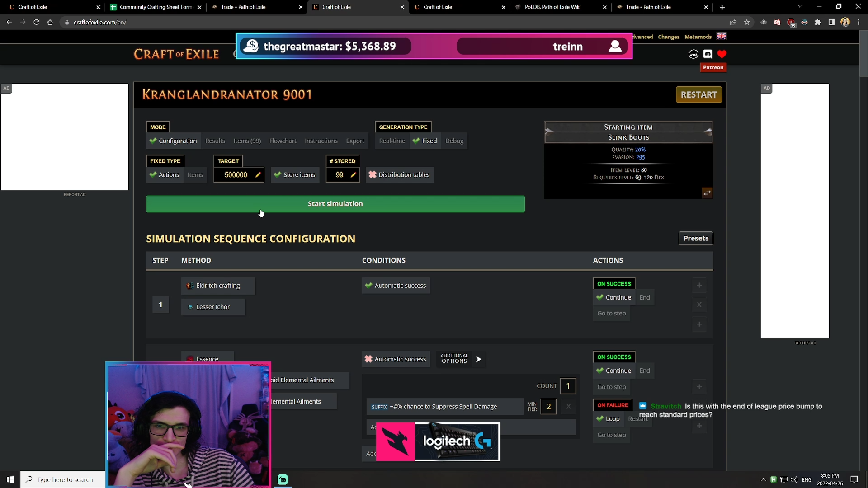Open Lesser Ichor currency selector
This screenshot has height=488, width=868.
[x=213, y=307]
